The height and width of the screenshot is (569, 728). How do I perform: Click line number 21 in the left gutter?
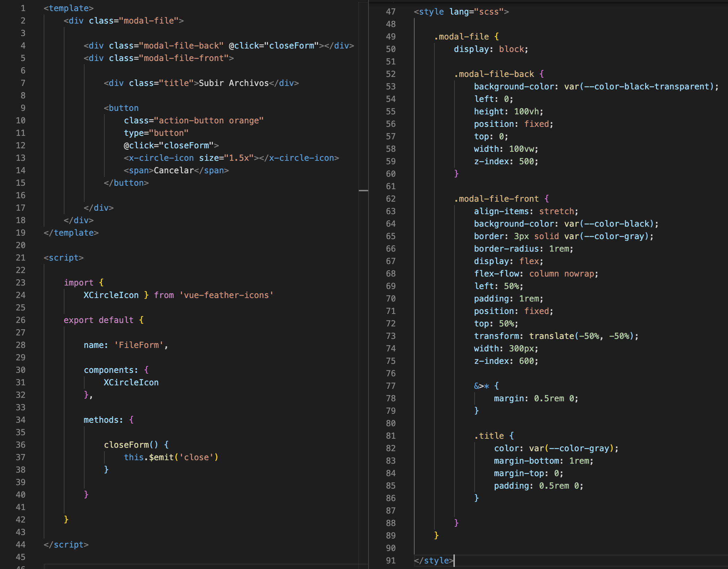tap(20, 258)
